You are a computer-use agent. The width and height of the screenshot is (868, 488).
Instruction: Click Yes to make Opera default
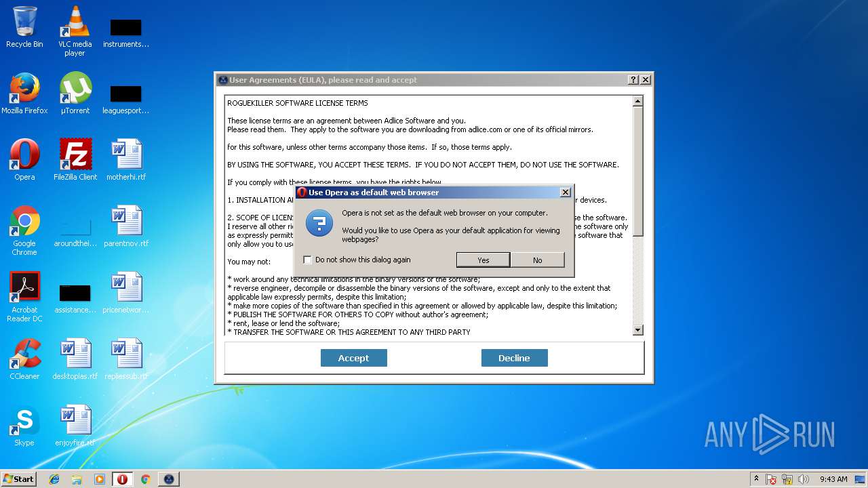click(483, 260)
